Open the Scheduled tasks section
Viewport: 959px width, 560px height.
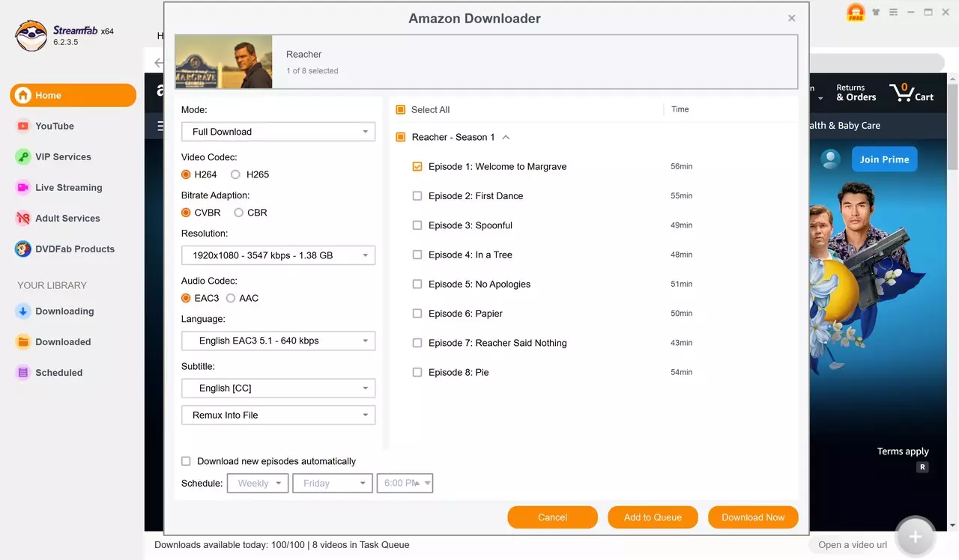click(x=58, y=372)
